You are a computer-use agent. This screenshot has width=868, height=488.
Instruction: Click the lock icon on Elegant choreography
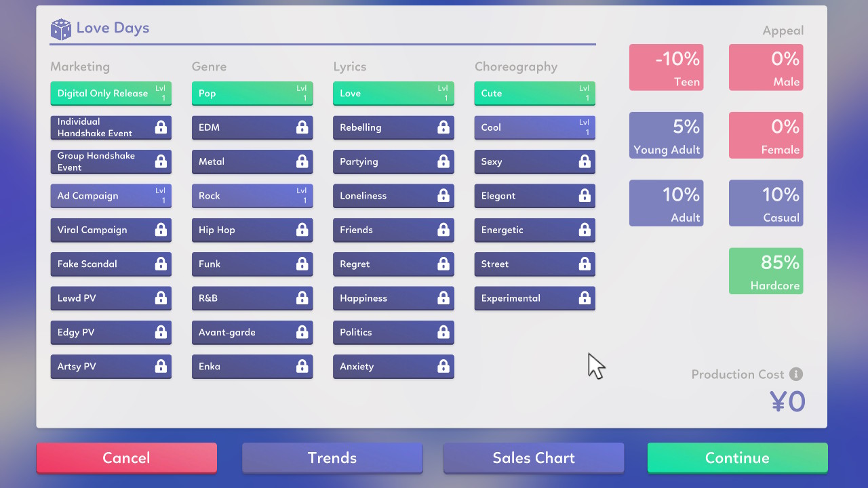585,196
